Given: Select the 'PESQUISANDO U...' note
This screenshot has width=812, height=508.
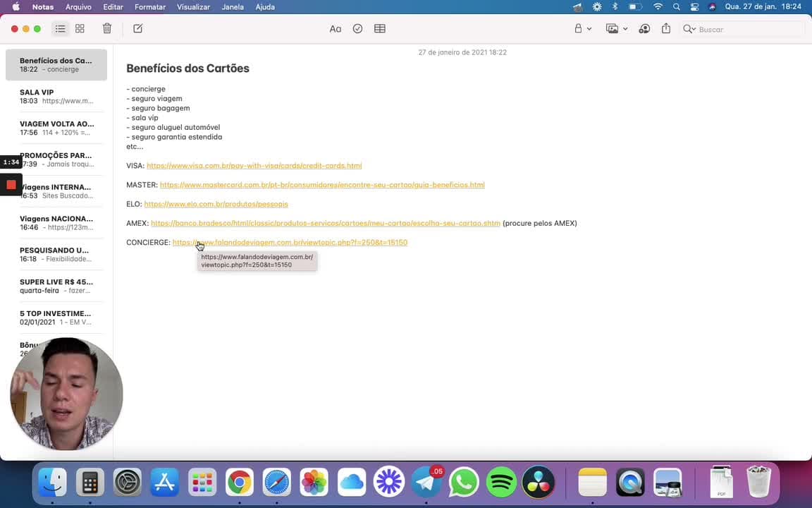Looking at the screenshot, I should click(56, 255).
